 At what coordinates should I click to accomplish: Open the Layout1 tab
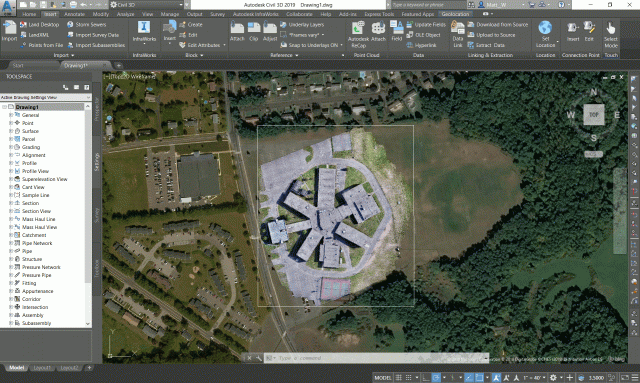pyautogui.click(x=42, y=367)
